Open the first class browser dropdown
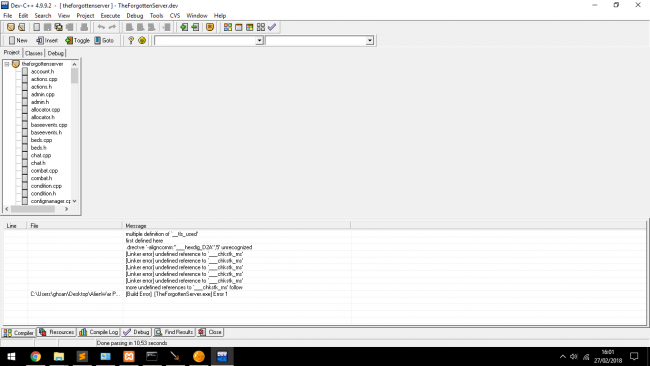This screenshot has height=366, width=650. (x=259, y=40)
